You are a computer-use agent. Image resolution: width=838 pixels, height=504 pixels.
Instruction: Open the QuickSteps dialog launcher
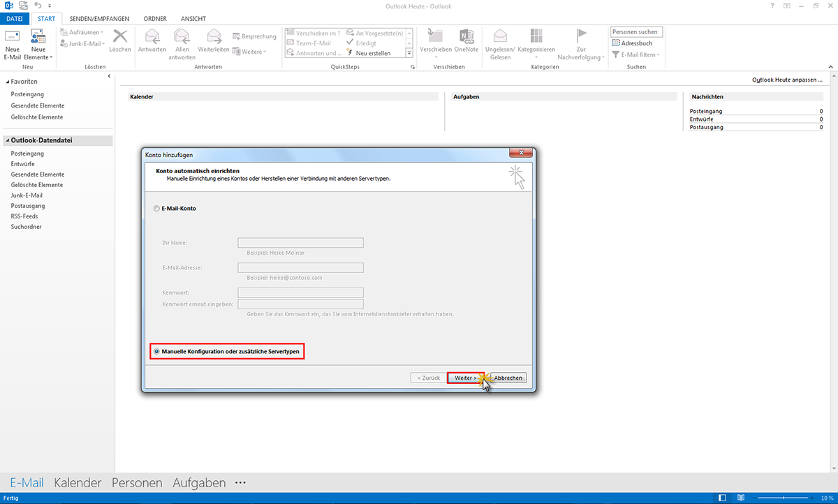pyautogui.click(x=413, y=67)
